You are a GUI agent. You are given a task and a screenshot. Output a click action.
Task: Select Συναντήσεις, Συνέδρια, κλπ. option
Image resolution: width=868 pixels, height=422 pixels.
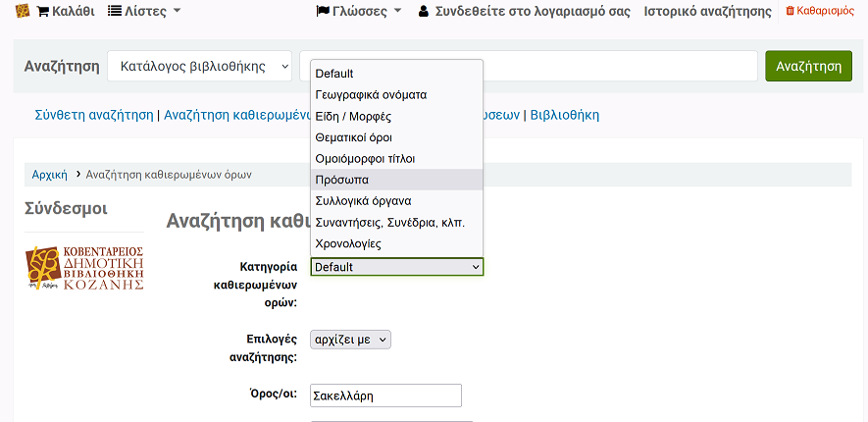coord(396,223)
